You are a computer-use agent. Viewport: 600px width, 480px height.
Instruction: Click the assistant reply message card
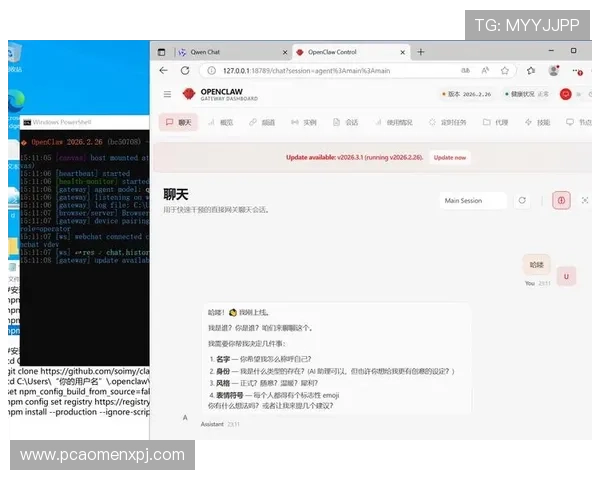pos(336,359)
